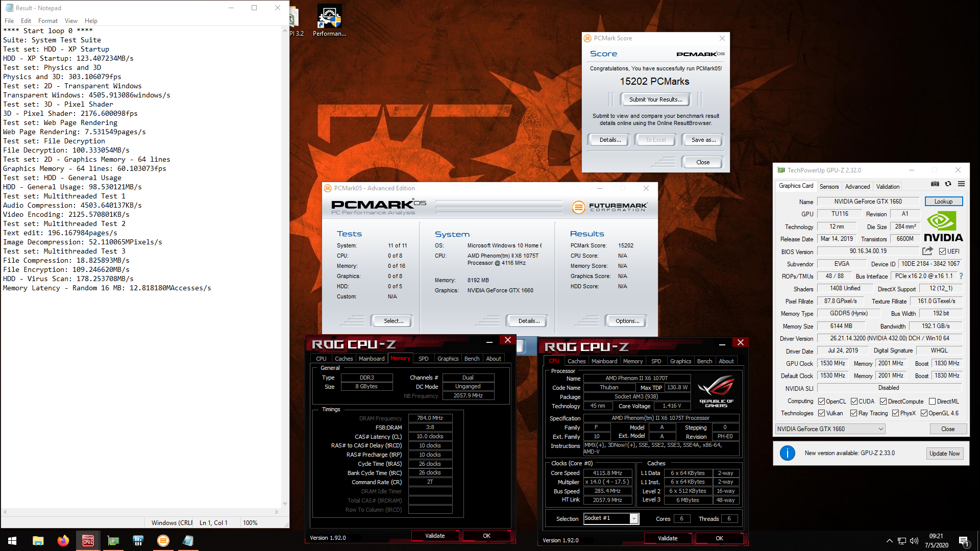
Task: Toggle the OpenGL 4.6 checkbox
Action: [924, 413]
